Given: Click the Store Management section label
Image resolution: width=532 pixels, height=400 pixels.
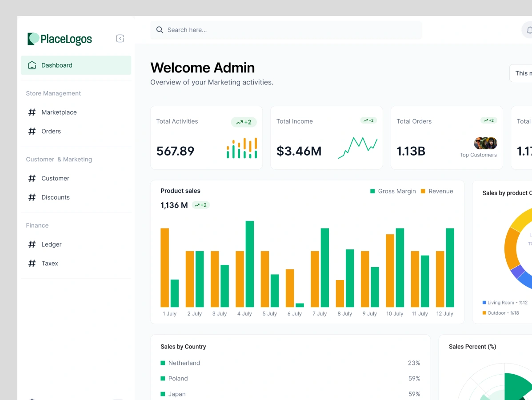Looking at the screenshot, I should (53, 93).
